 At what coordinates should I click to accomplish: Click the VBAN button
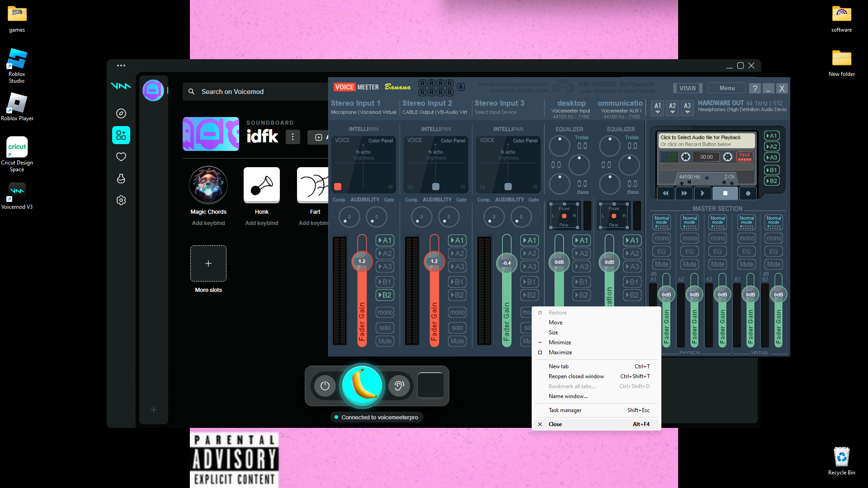687,88
